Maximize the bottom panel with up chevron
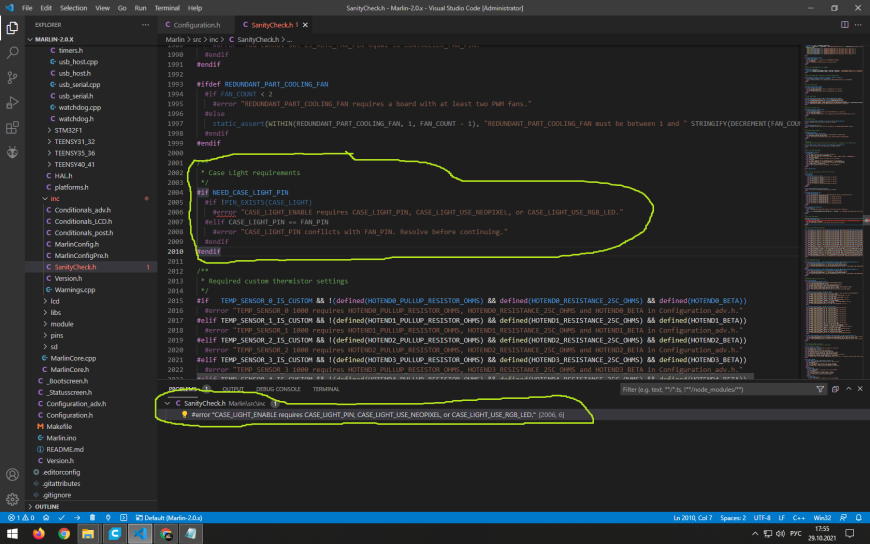 coord(848,389)
